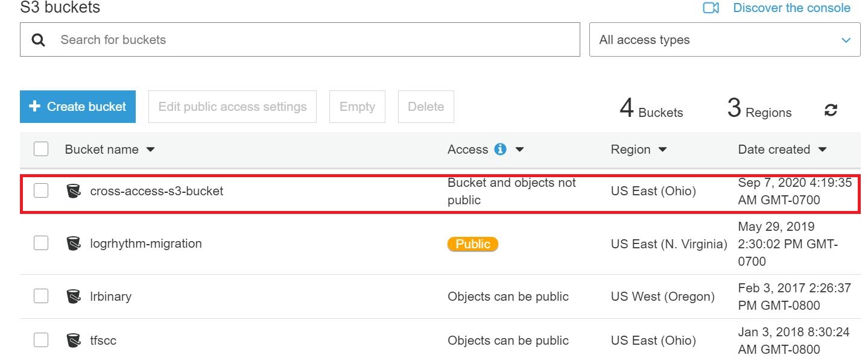Click the logrhythm-migration bucket icon
The image size is (868, 361).
pos(74,243)
